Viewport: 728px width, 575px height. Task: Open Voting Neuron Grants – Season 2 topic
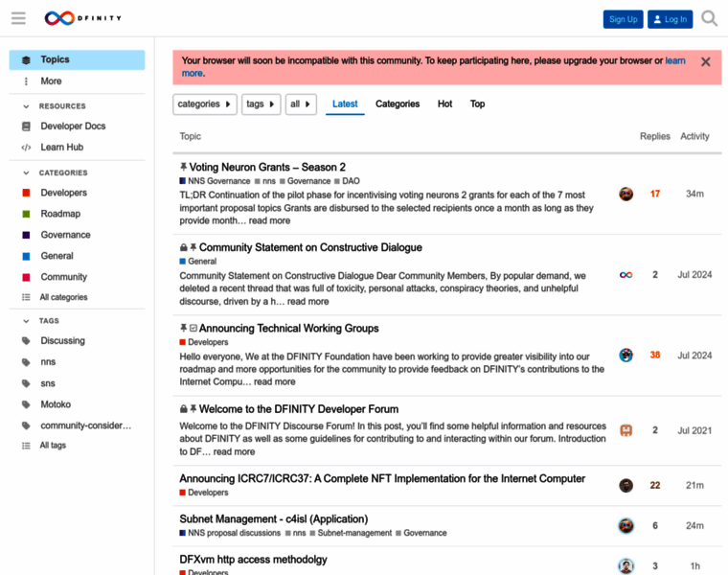coord(267,167)
